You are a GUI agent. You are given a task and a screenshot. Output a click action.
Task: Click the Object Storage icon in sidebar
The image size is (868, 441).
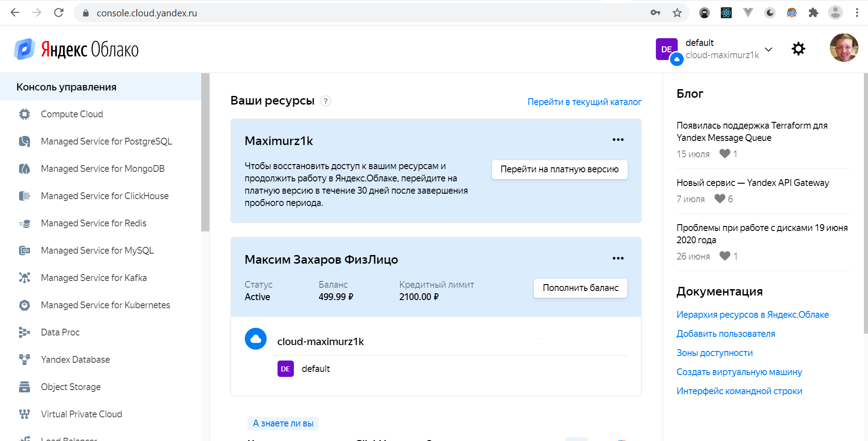(x=25, y=387)
